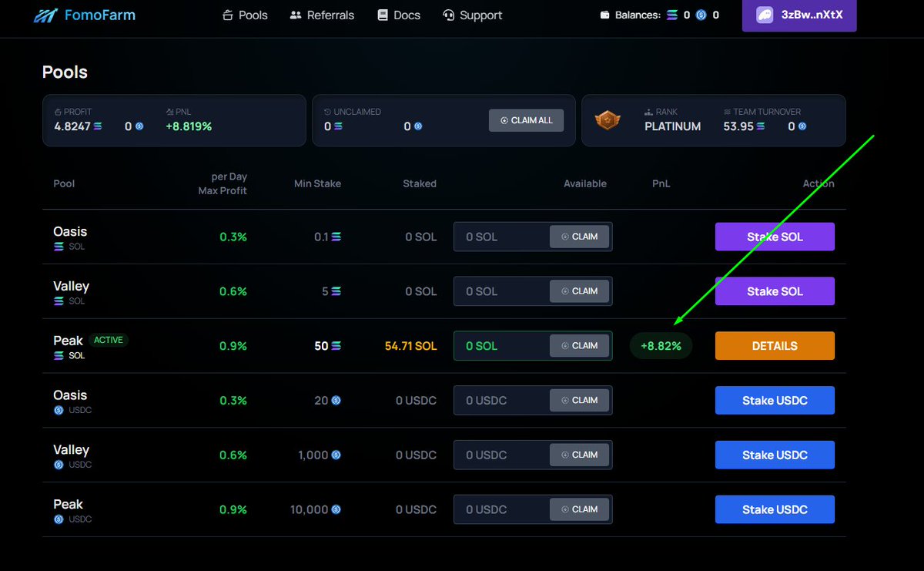
Task: Click available field in Oasis SOL row
Action: pos(533,237)
